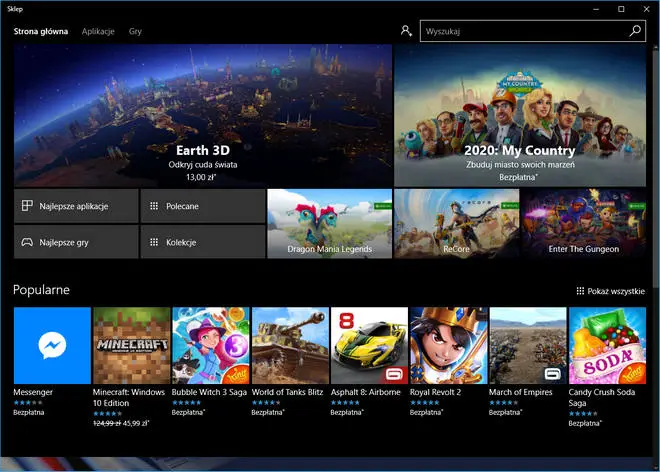The width and height of the screenshot is (660, 472).
Task: Click in the Wyszukaj search field
Action: point(520,31)
